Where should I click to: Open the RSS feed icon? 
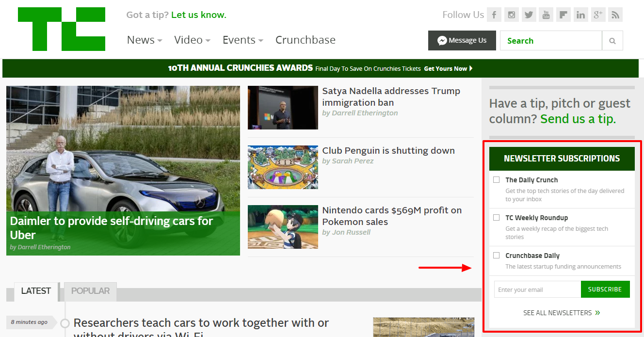[x=615, y=15]
